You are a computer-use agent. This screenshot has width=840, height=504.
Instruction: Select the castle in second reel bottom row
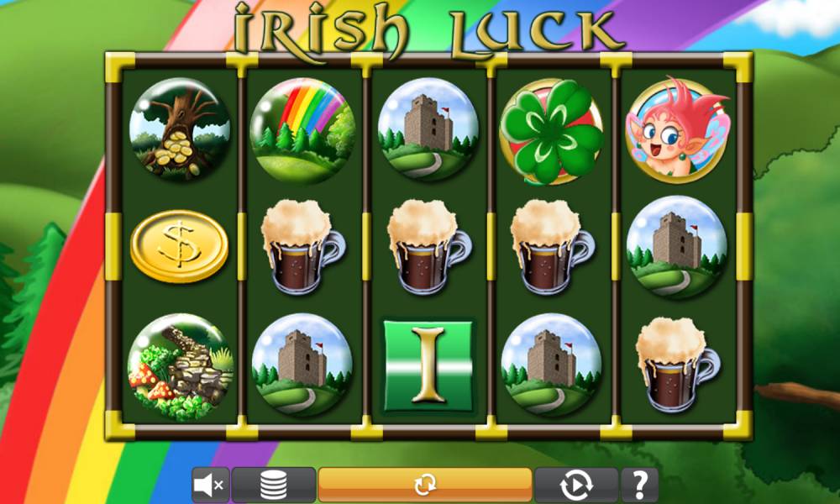pyautogui.click(x=302, y=365)
